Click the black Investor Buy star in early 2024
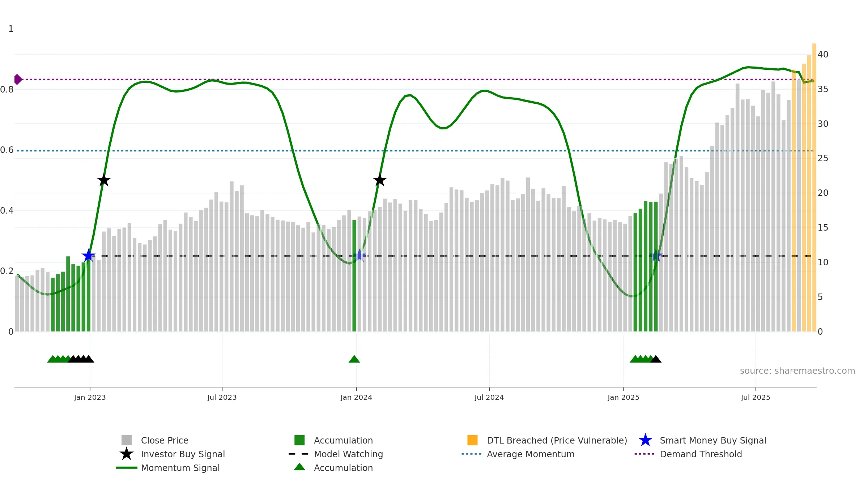This screenshot has width=868, height=488. 380,180
